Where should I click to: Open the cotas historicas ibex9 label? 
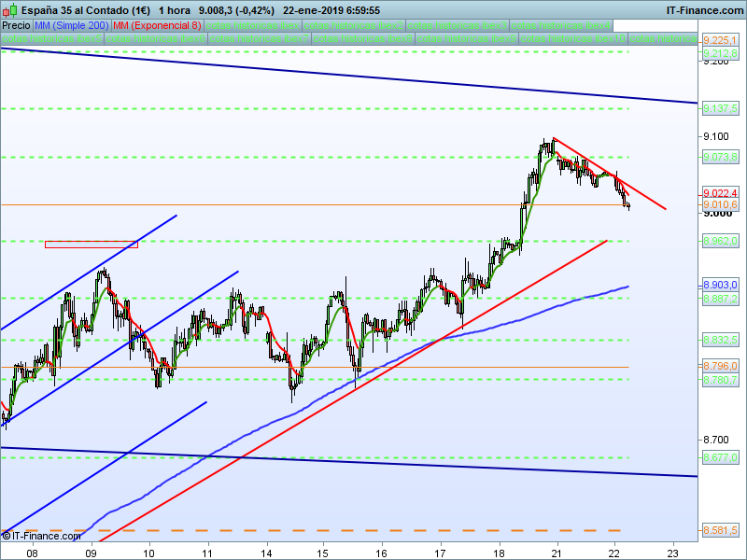[x=467, y=38]
